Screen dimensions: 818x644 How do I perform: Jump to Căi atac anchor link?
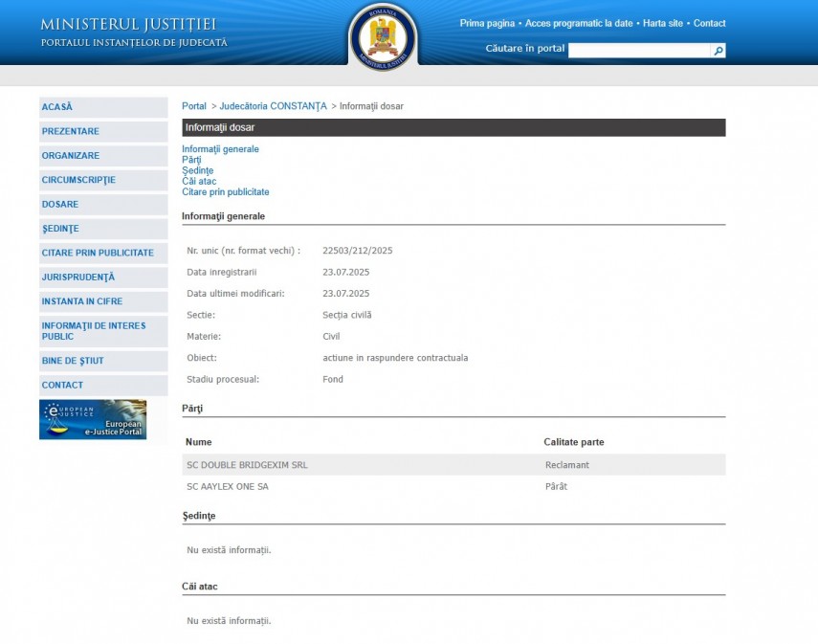[199, 181]
